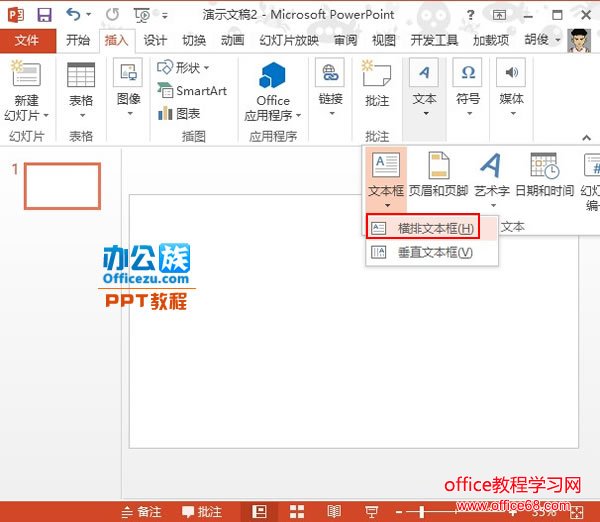600x522 pixels.
Task: Open the 链接 links group
Action: click(x=331, y=87)
